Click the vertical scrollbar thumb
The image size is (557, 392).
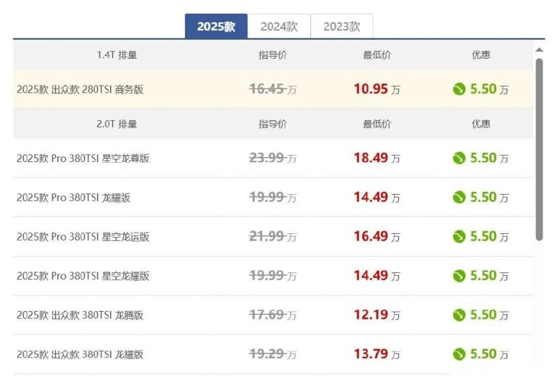point(539,150)
